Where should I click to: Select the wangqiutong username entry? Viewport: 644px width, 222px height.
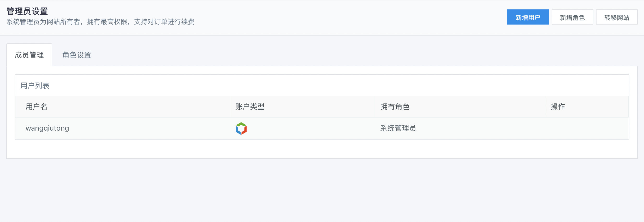47,128
